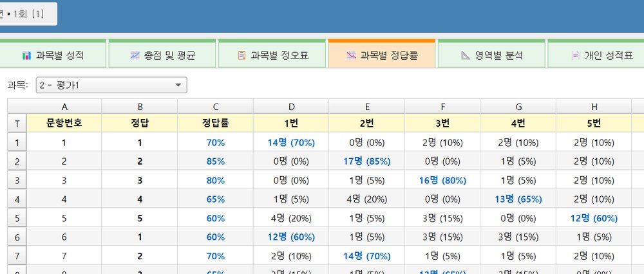Screen dimensions: 644x274
Task: Click the 정답률 header cell
Action: tap(216, 123)
